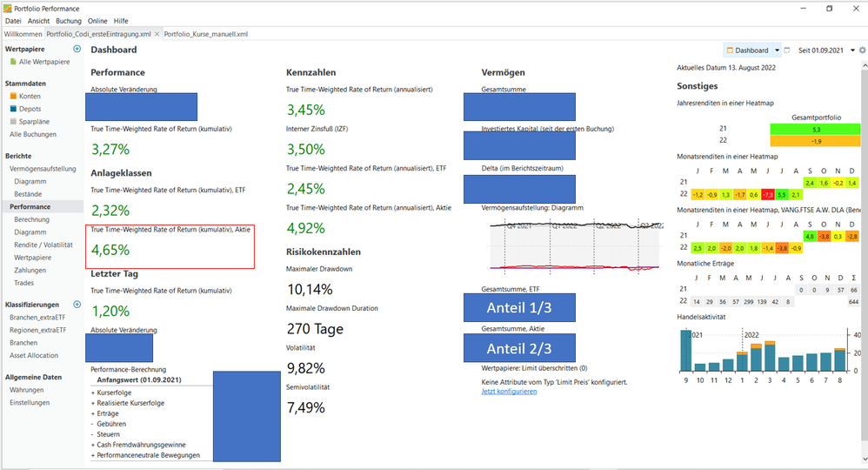Click the red July 2022 heatmap cell

click(x=768, y=195)
